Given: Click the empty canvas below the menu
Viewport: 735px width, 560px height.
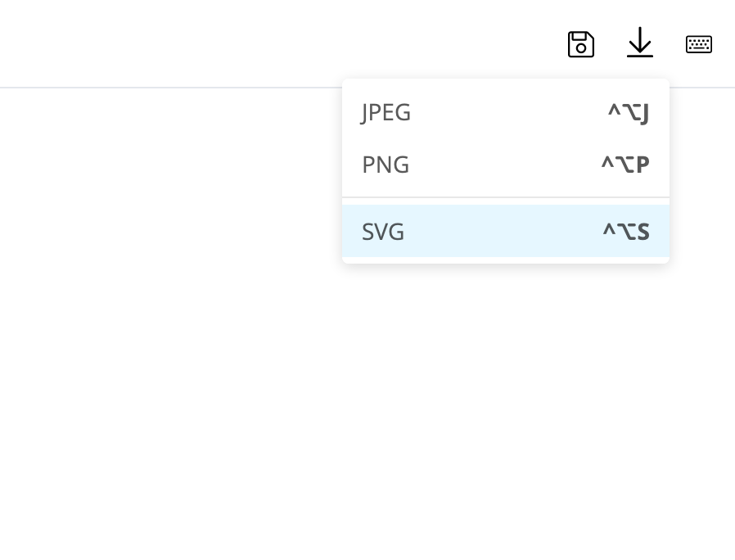Looking at the screenshot, I should [367, 408].
